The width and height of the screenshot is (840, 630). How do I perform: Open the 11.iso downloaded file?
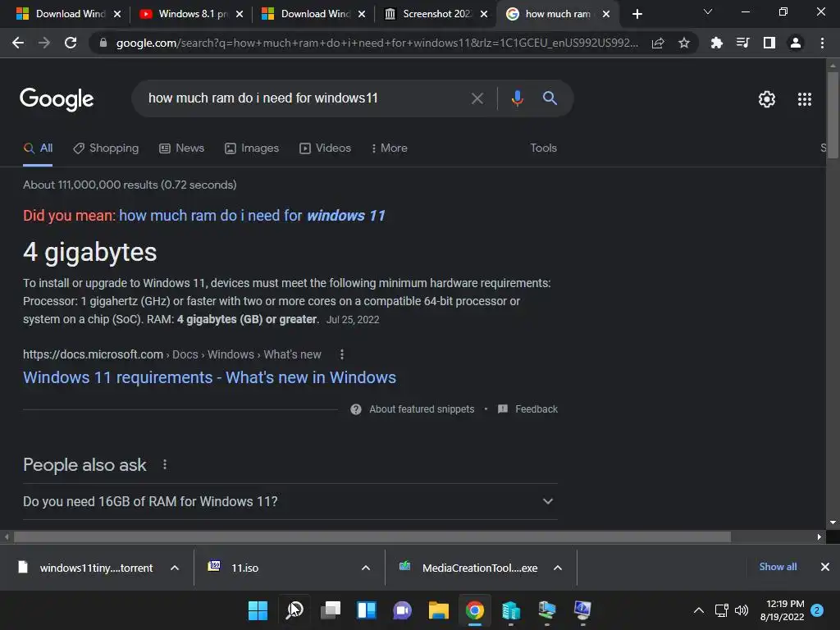244,568
